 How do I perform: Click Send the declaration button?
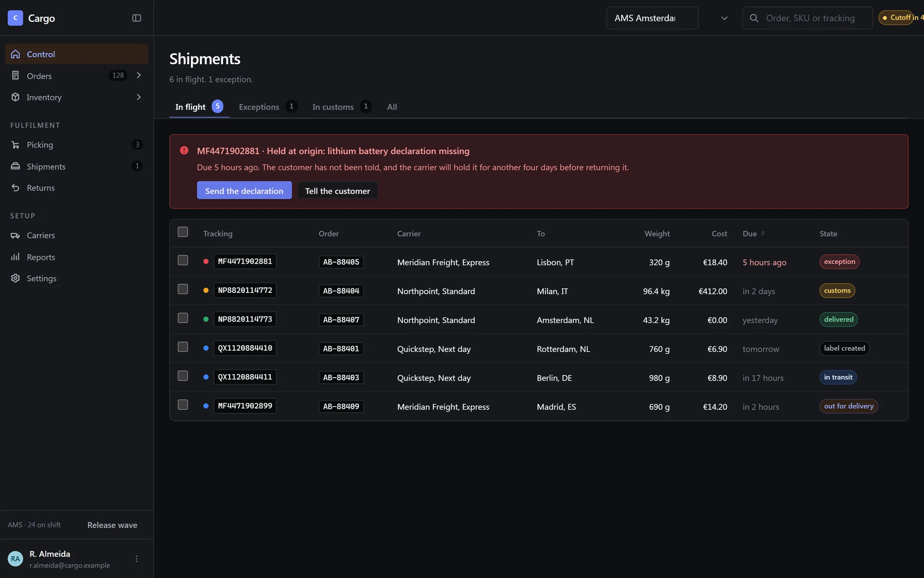244,191
